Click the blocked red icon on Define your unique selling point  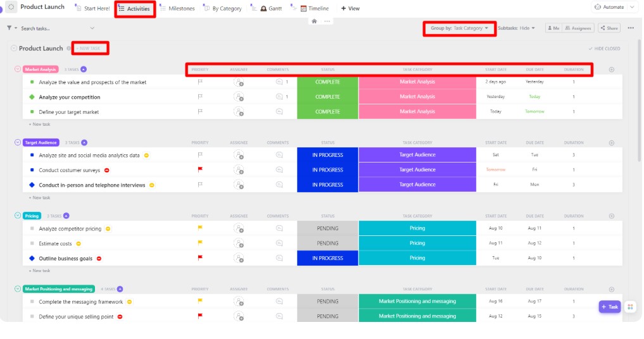(x=120, y=316)
